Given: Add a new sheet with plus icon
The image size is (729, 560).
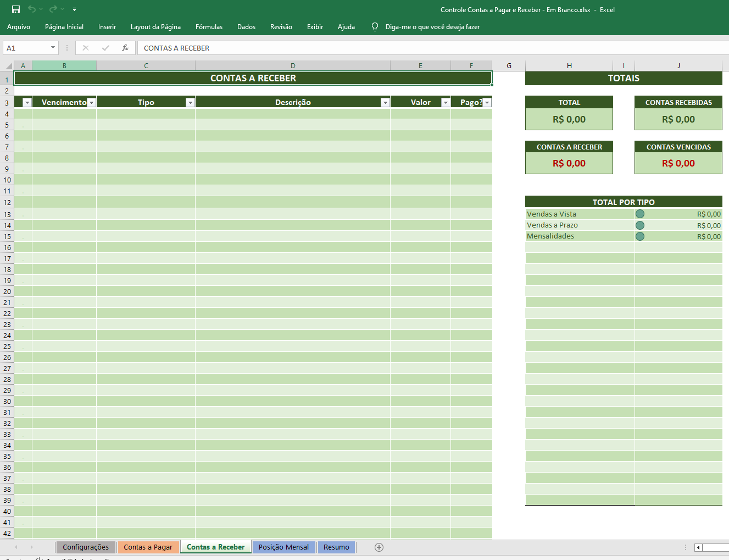Looking at the screenshot, I should (379, 547).
